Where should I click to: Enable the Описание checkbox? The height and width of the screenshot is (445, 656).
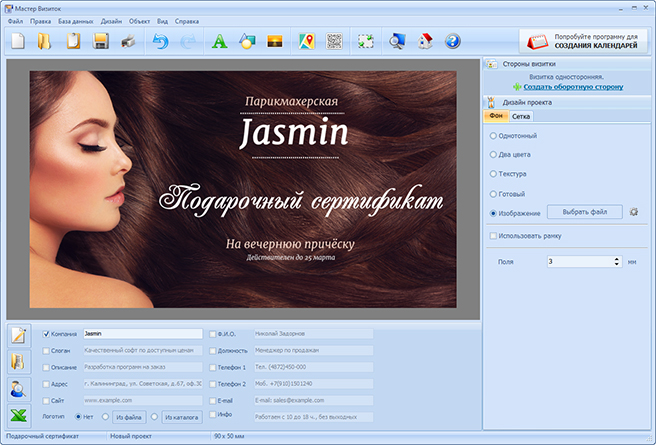click(x=46, y=368)
